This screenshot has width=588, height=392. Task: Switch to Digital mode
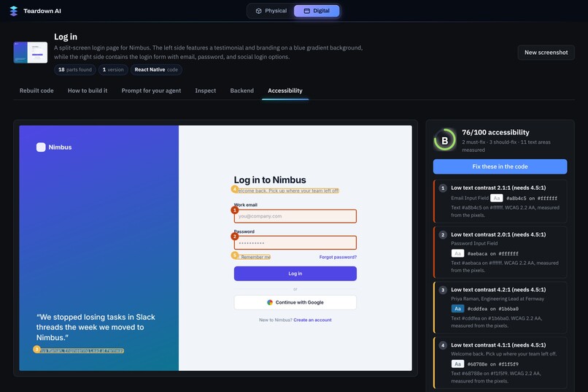[317, 11]
